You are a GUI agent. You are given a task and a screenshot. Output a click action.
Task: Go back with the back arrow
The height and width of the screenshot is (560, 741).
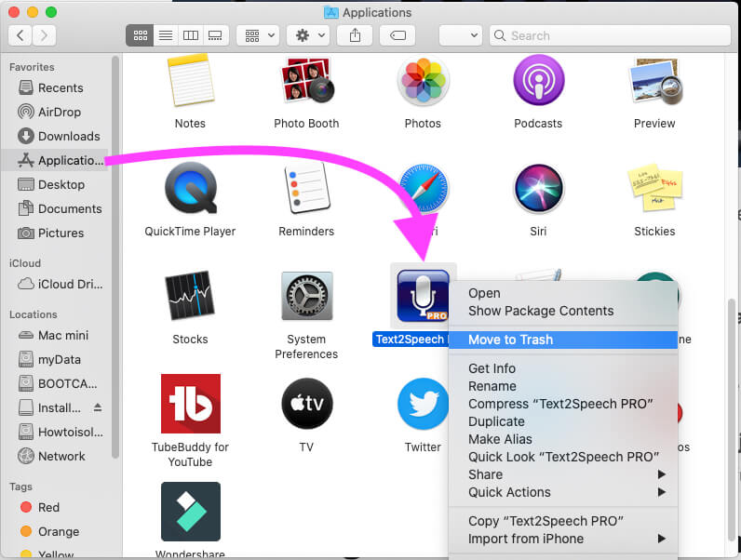20,35
